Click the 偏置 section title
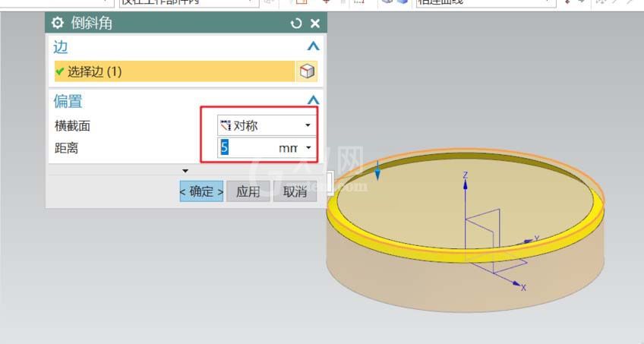The height and width of the screenshot is (344, 644). pyautogui.click(x=68, y=101)
